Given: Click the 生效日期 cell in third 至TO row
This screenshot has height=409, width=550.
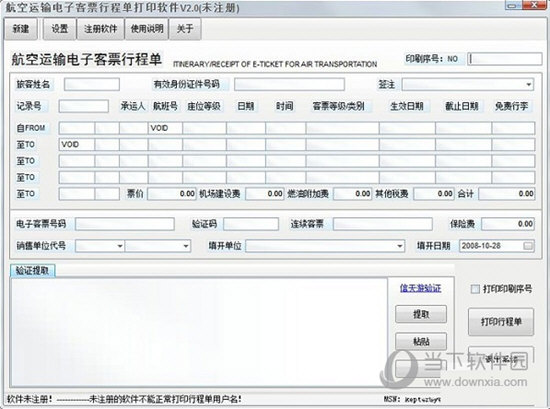Looking at the screenshot, I should [407, 177].
